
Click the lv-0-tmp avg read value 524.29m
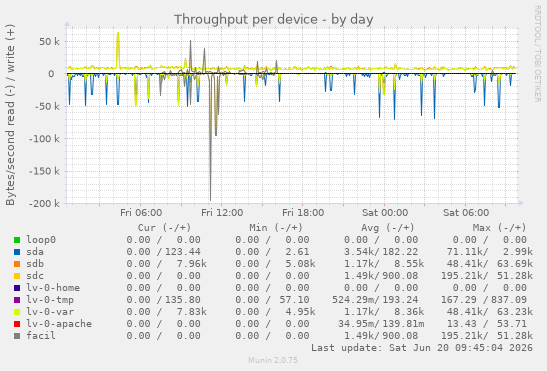[353, 300]
